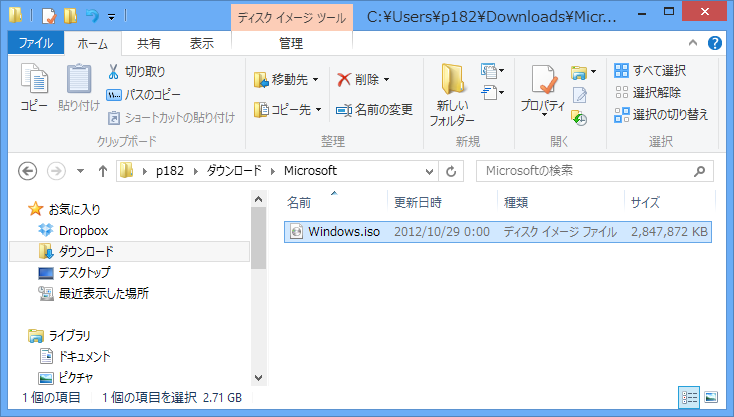The height and width of the screenshot is (417, 734).
Task: Click Microsoft in the address breadcrumb
Action: point(310,171)
